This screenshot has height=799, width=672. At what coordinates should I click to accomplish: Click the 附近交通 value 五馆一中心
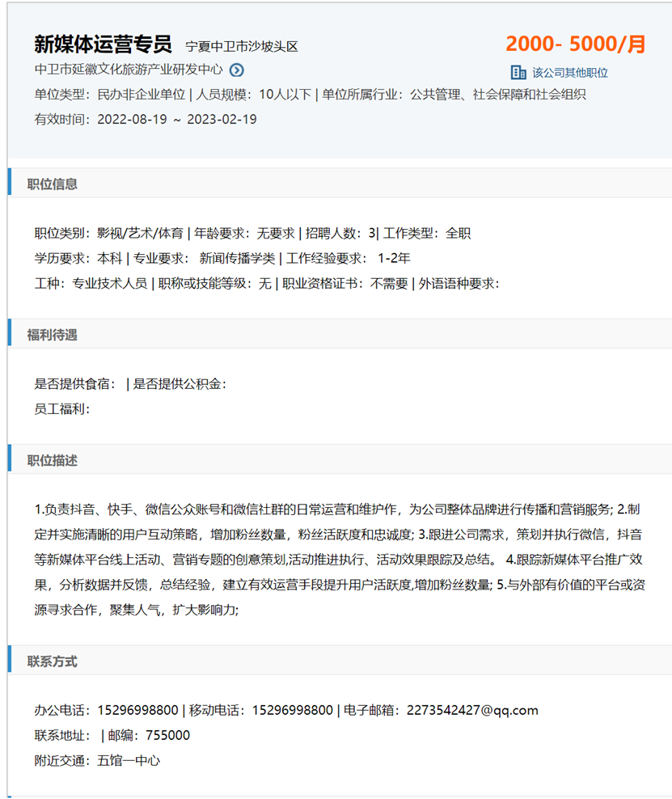tap(129, 761)
